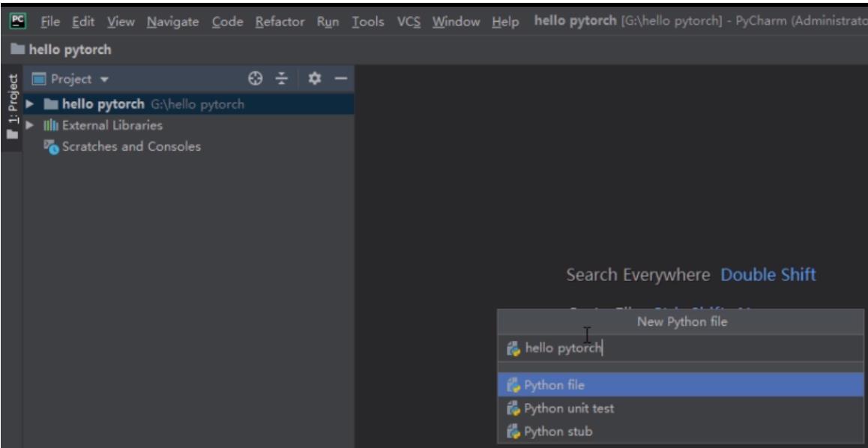Open the VCS menu
The width and height of the screenshot is (868, 448).
[x=409, y=22]
